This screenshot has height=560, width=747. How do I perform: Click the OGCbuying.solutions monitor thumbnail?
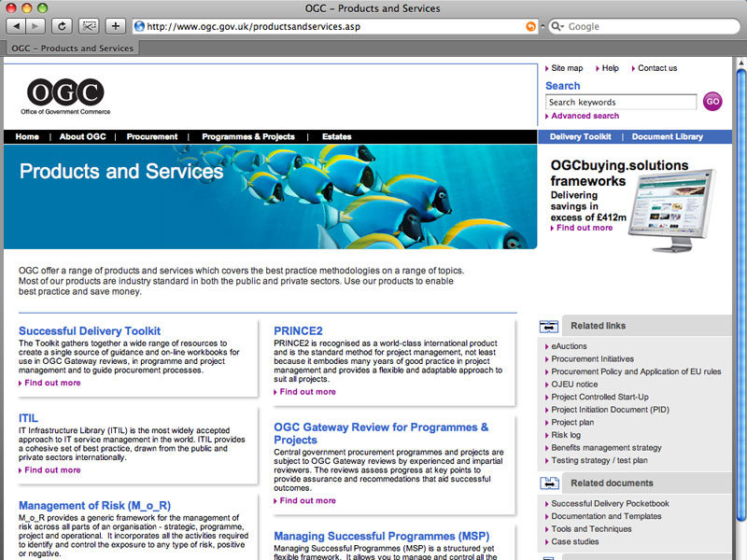tap(671, 211)
